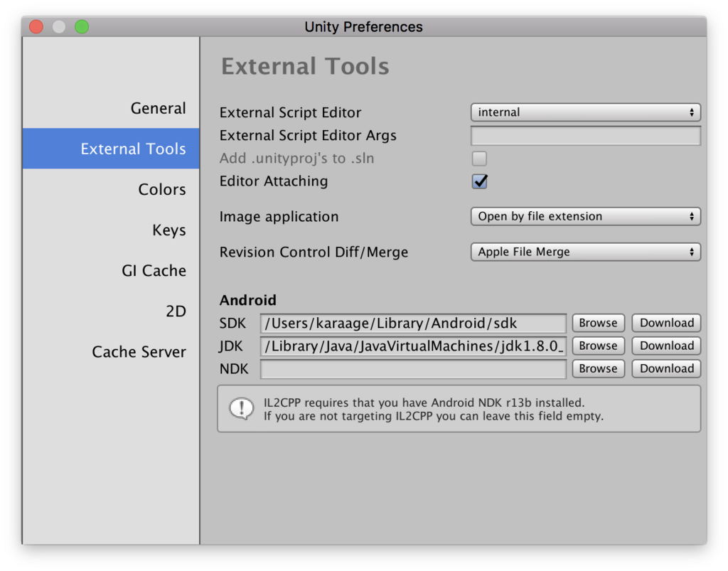Toggle Add .unityproj's to .sln checkbox

(479, 159)
